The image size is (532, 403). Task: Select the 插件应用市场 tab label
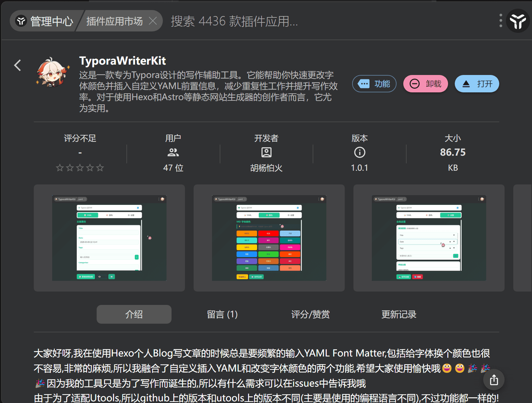(x=114, y=21)
